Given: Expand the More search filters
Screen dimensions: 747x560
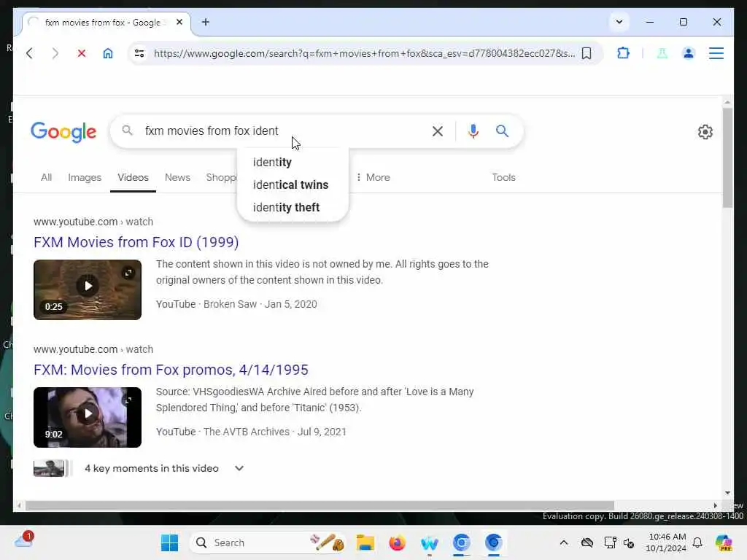Looking at the screenshot, I should 373,177.
